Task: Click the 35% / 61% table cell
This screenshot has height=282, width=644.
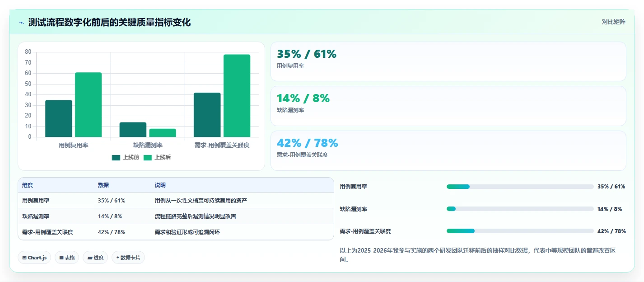Action: [112, 201]
